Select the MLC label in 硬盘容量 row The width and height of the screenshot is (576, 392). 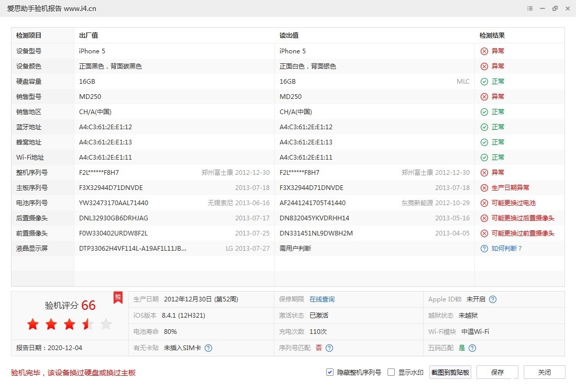click(463, 82)
